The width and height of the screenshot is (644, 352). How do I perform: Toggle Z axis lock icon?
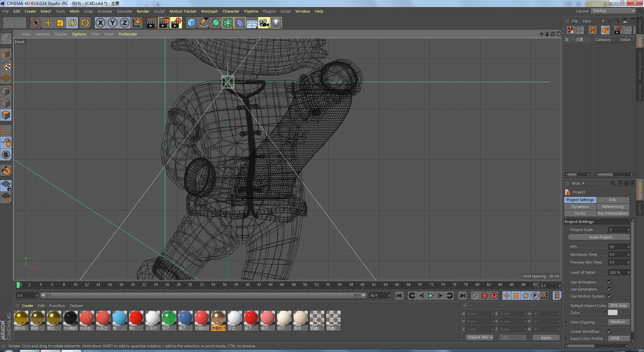click(x=124, y=23)
